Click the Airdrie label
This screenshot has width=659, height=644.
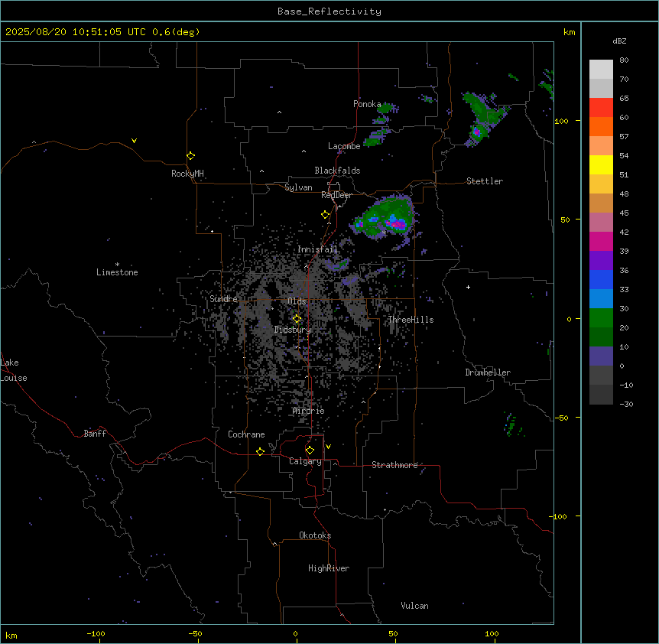pos(309,411)
